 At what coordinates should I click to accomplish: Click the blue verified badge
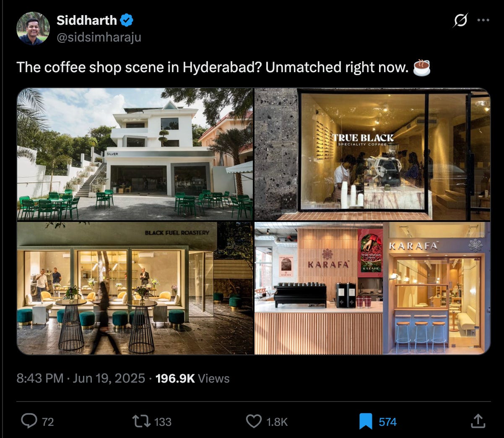pos(127,20)
